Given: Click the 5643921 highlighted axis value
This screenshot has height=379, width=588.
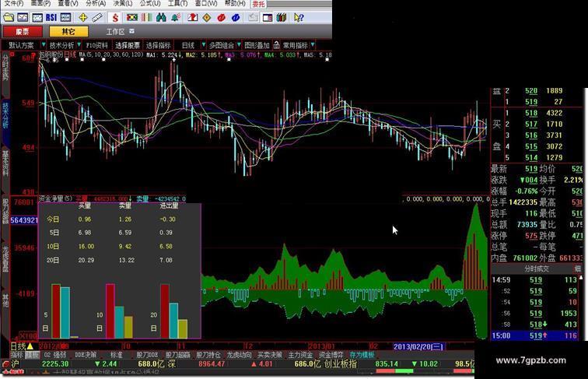Looking at the screenshot, I should point(24,220).
